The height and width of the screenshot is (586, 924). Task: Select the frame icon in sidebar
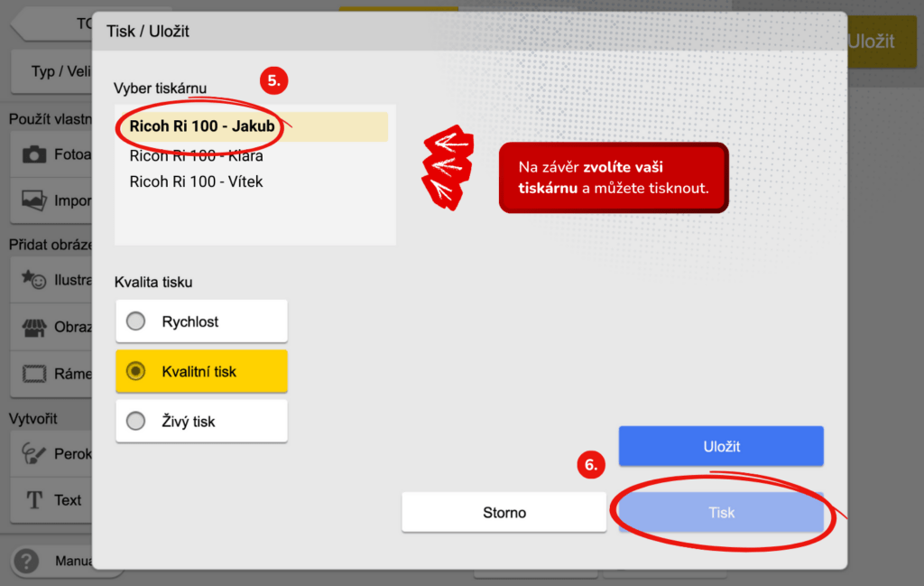[34, 373]
